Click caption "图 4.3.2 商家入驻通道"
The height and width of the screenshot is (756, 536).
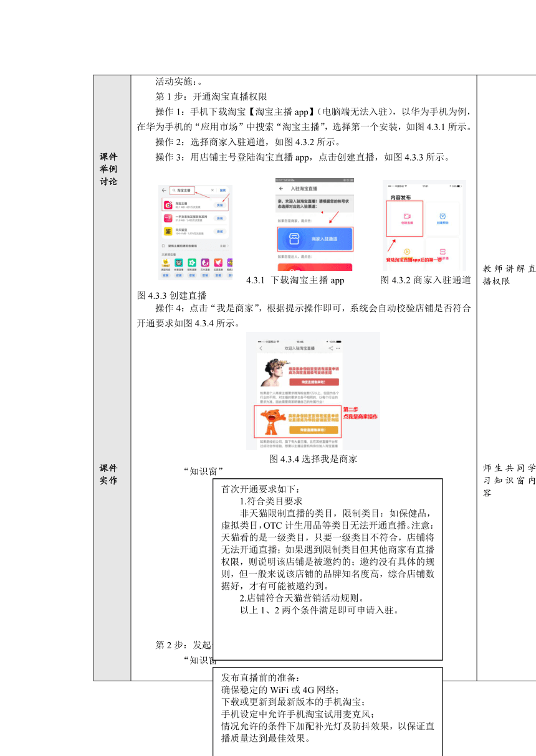pyautogui.click(x=425, y=280)
